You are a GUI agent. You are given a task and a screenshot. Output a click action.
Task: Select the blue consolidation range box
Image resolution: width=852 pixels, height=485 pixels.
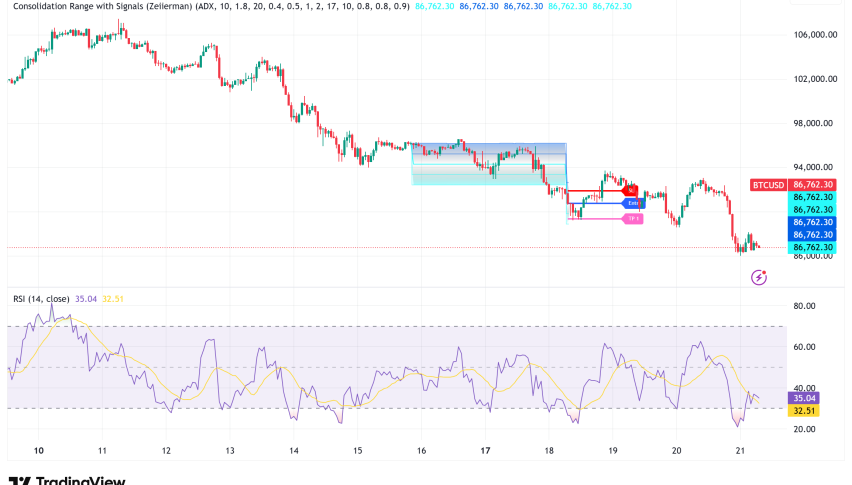pyautogui.click(x=489, y=164)
